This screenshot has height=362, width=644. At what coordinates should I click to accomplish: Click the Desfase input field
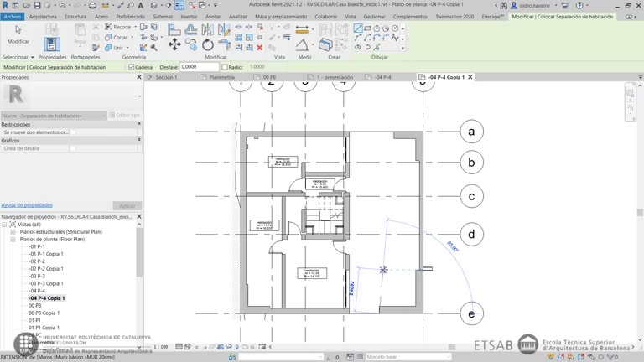click(x=200, y=67)
